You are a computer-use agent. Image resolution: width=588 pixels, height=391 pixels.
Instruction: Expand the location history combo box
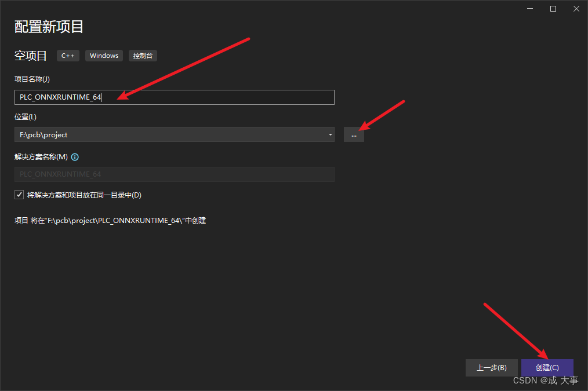click(330, 134)
